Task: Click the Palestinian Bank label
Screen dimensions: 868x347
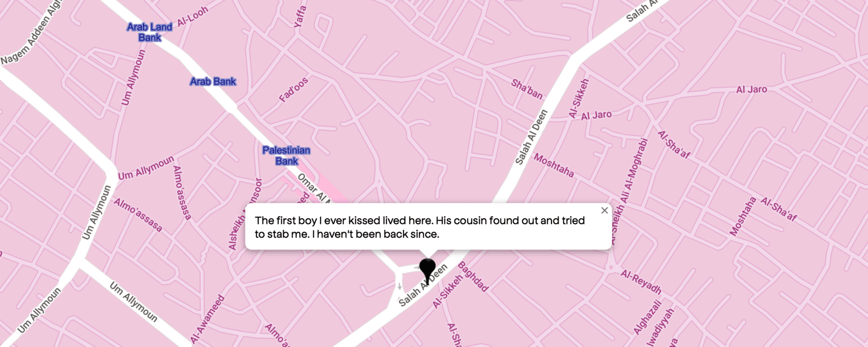Action: click(286, 155)
